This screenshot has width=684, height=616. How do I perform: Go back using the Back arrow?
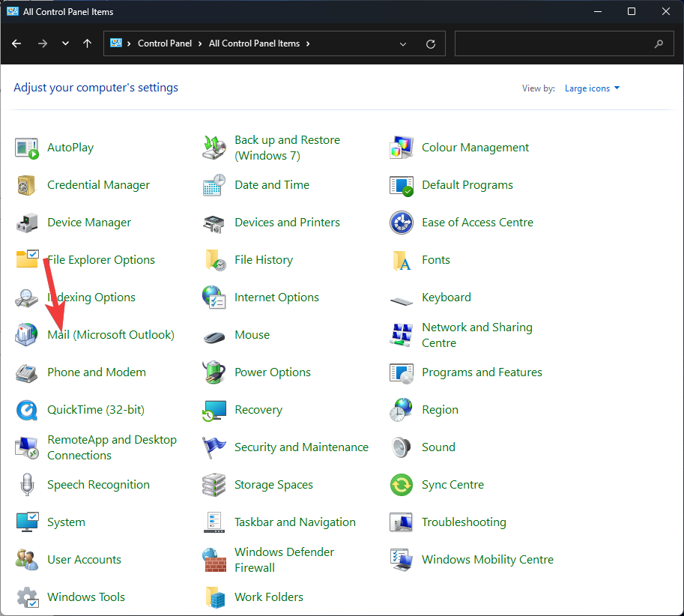pyautogui.click(x=16, y=43)
